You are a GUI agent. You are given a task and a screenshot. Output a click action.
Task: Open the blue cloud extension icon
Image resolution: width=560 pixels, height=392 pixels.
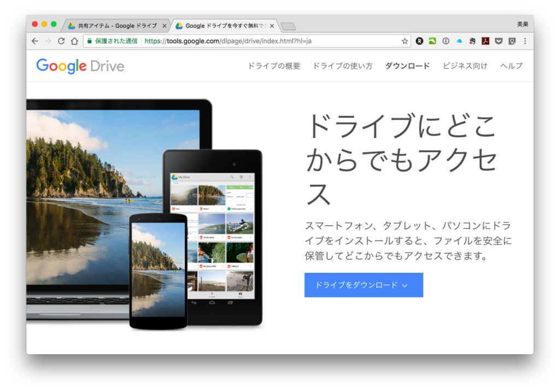[x=459, y=41]
